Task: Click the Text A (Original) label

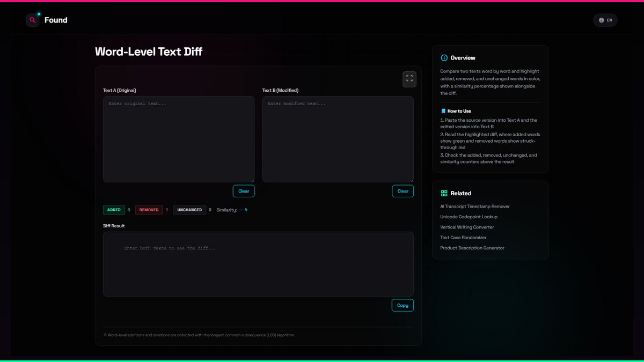Action: tap(120, 91)
